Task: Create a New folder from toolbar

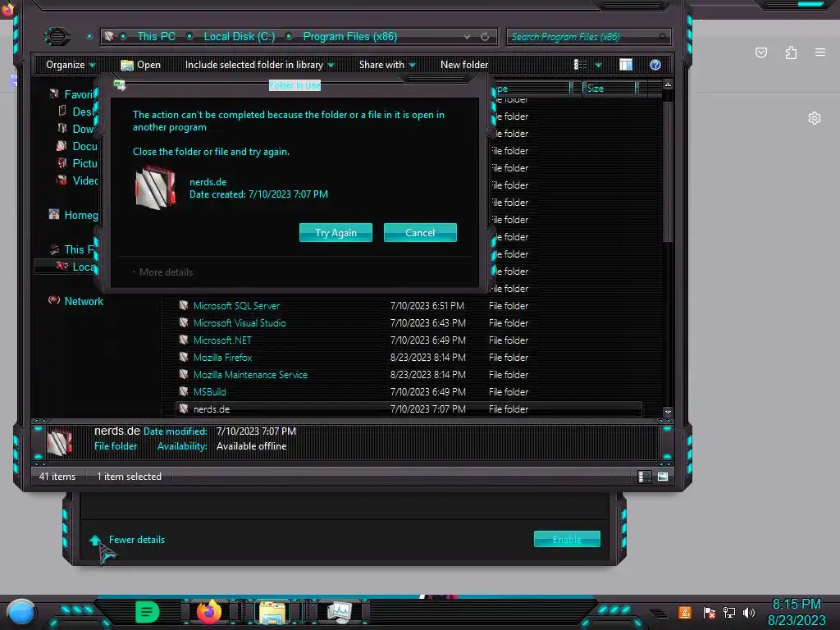Action: (464, 65)
